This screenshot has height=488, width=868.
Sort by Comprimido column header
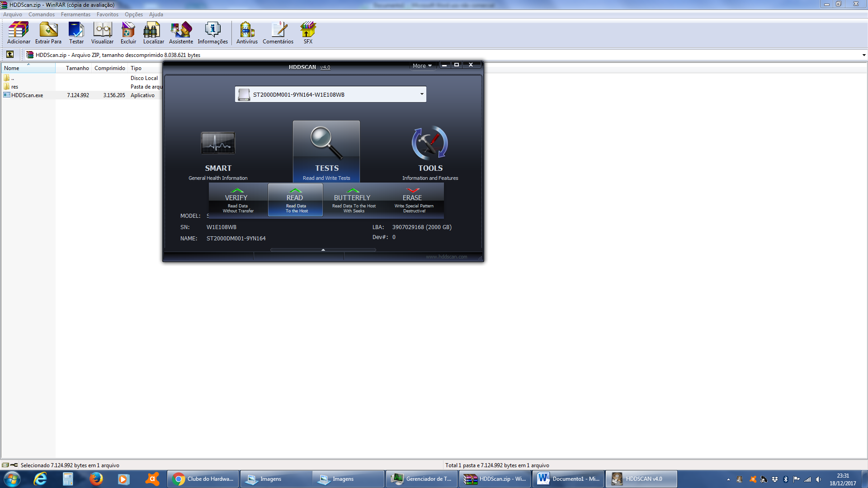(110, 68)
